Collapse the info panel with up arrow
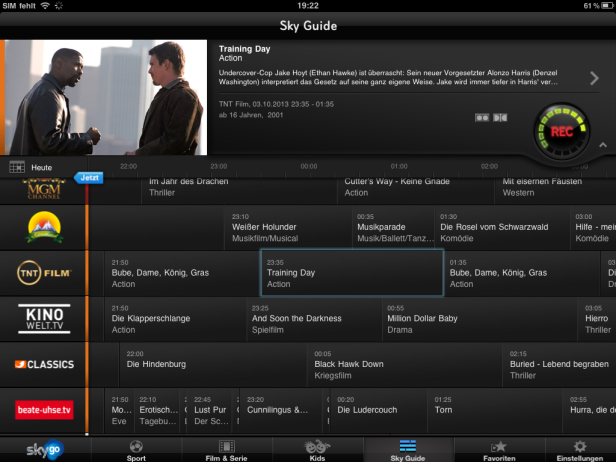 603,145
